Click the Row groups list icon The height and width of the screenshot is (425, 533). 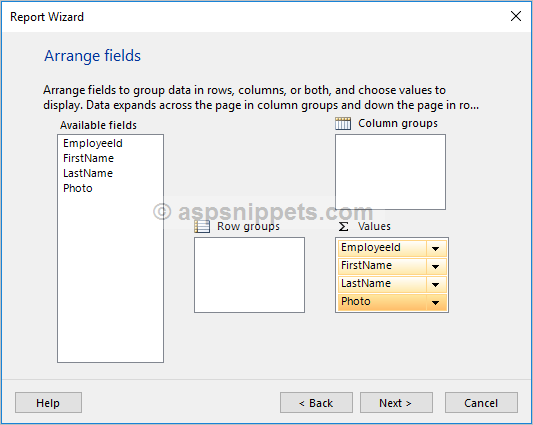point(202,226)
